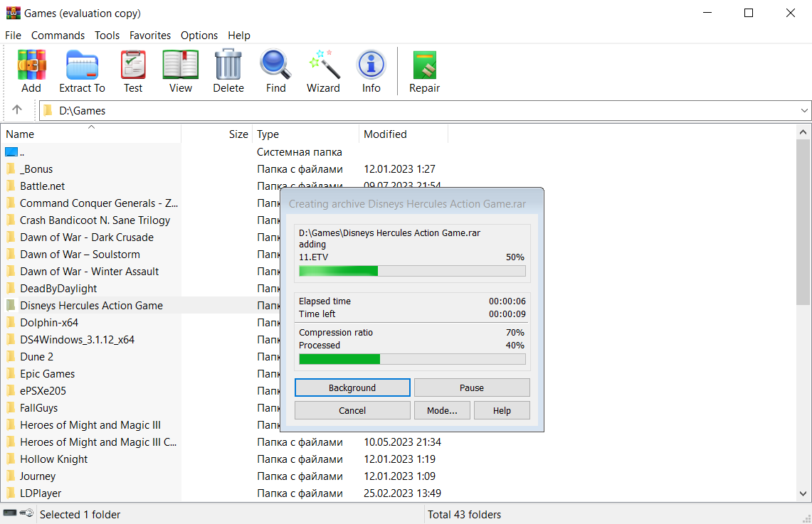Click the Dolphin-x64 folder icon
Screen dimensions: 812x524
click(11, 323)
